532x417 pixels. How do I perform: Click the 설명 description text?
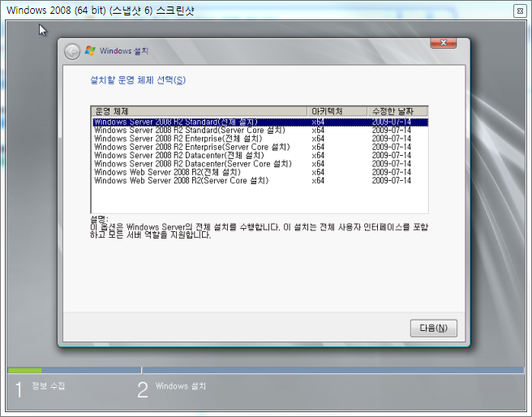259,227
